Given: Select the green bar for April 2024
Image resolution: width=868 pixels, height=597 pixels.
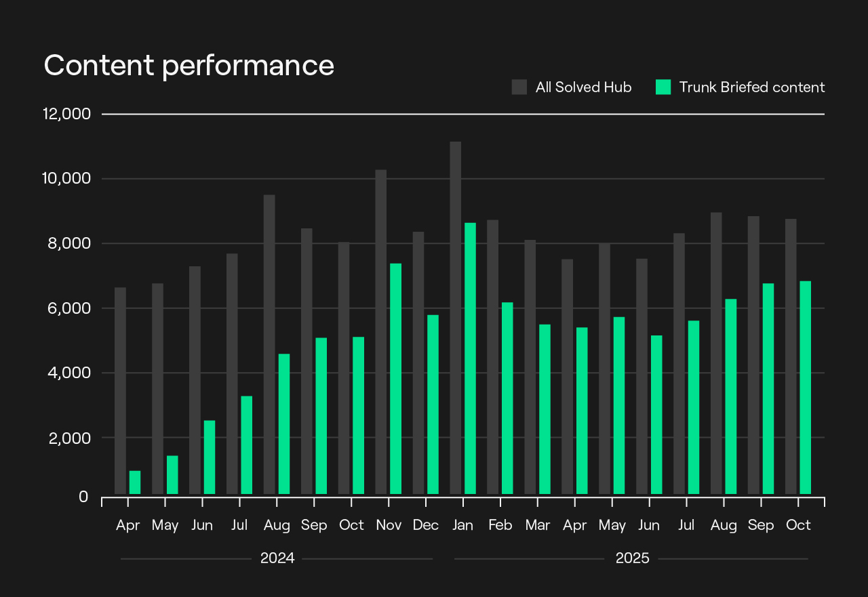Looking at the screenshot, I should [135, 482].
